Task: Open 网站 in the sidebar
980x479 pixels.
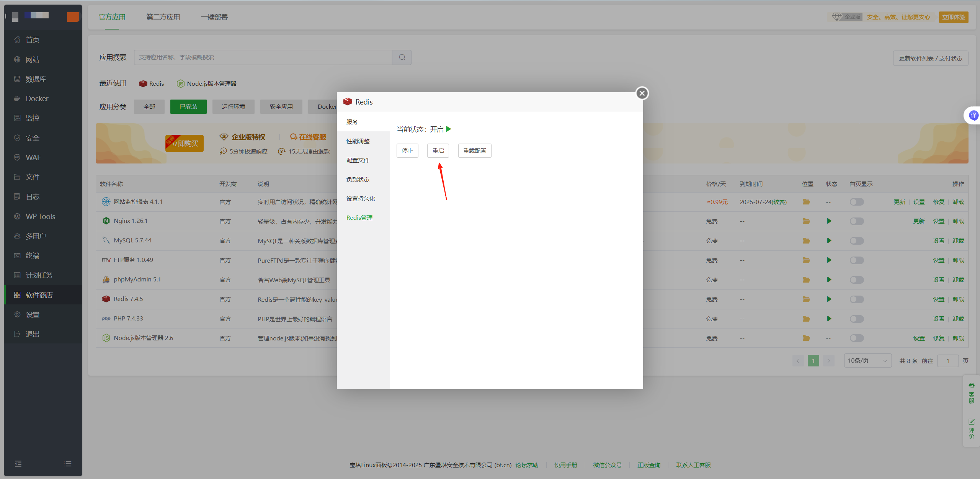Action: coord(43,59)
